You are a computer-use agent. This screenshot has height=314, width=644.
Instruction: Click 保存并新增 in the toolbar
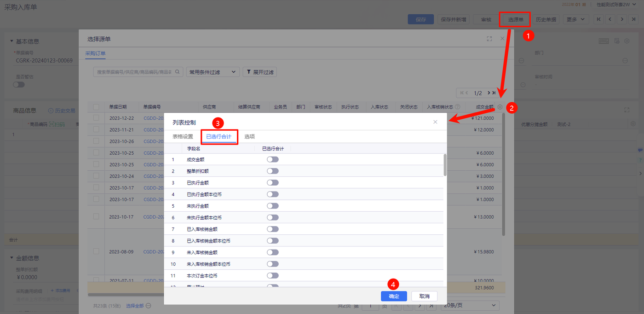pyautogui.click(x=453, y=19)
